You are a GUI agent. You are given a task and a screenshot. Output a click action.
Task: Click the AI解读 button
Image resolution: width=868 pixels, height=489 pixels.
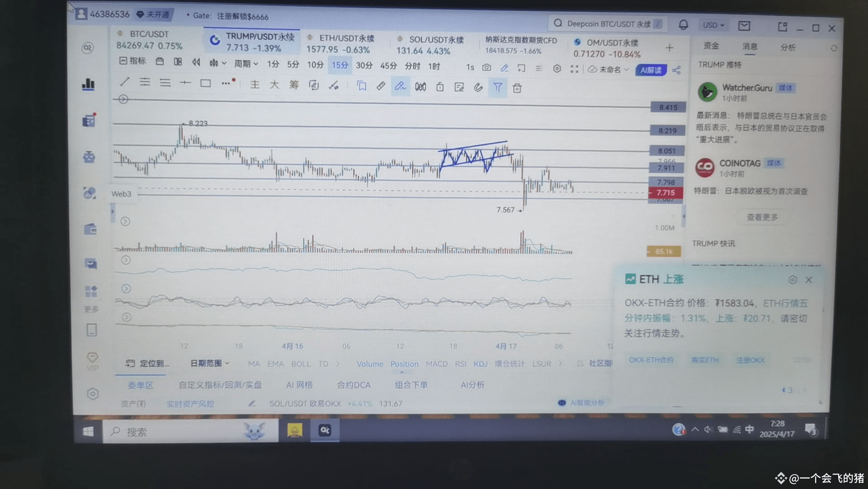point(650,70)
